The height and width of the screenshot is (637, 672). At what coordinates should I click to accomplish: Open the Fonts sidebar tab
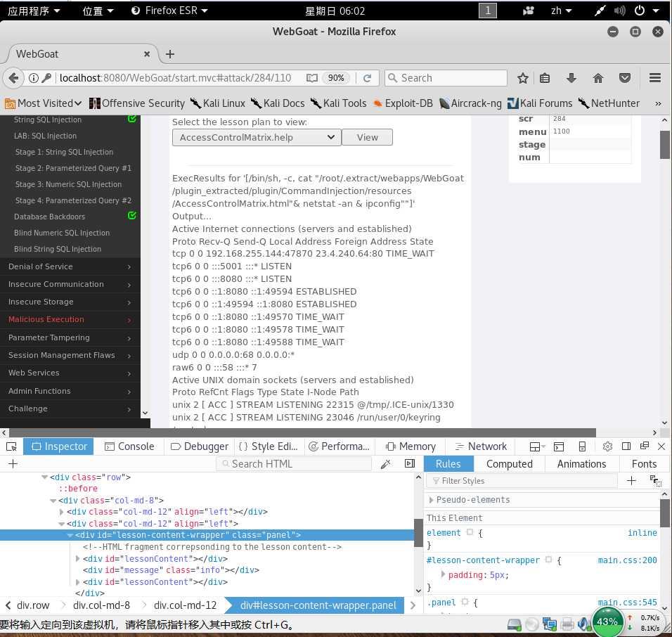[644, 464]
